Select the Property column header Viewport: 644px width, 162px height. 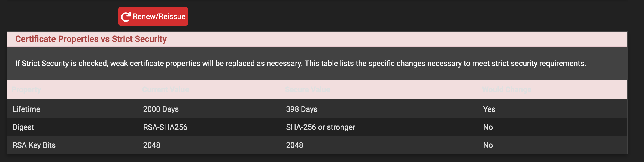click(x=26, y=89)
